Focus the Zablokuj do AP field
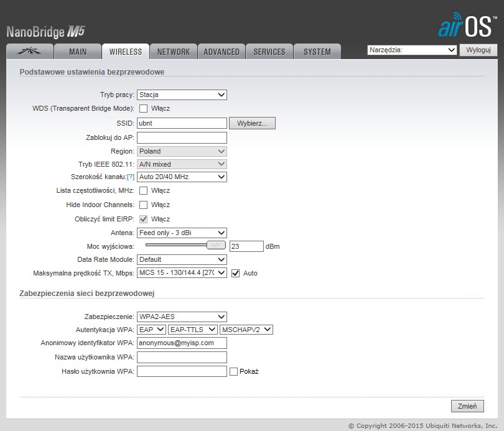This screenshot has height=431, width=504. coord(182,137)
